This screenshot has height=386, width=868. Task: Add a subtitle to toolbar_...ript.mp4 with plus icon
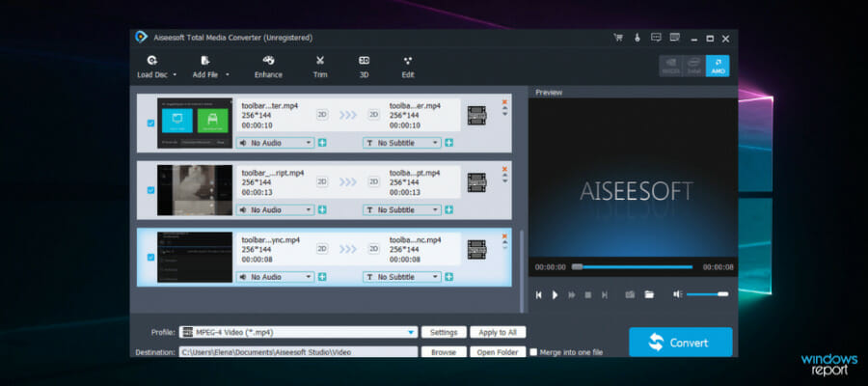(x=448, y=210)
